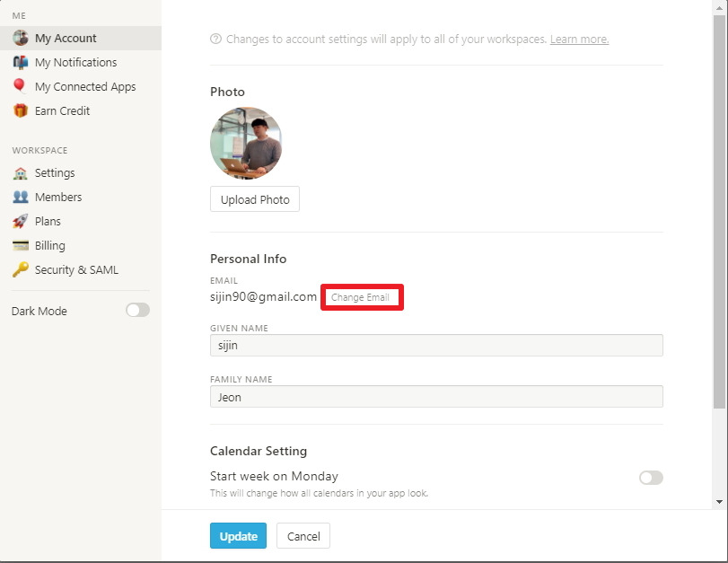Click the Given Name text field
The height and width of the screenshot is (563, 728).
click(436, 346)
